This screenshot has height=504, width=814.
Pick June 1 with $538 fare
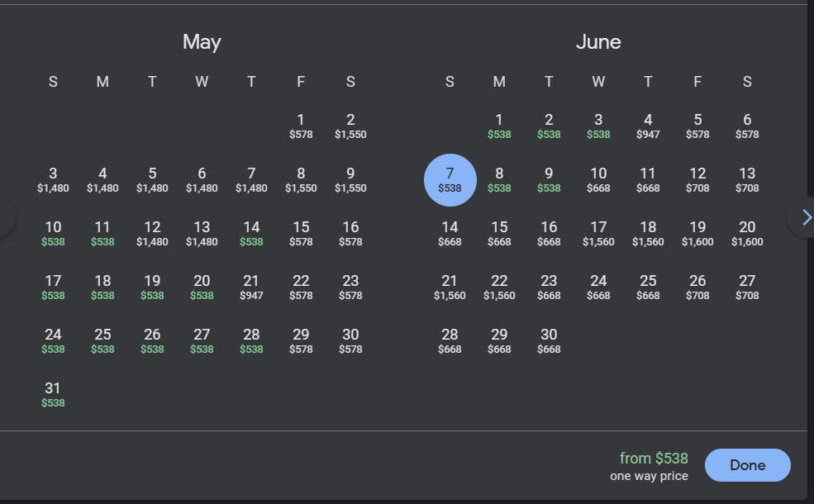tap(499, 126)
